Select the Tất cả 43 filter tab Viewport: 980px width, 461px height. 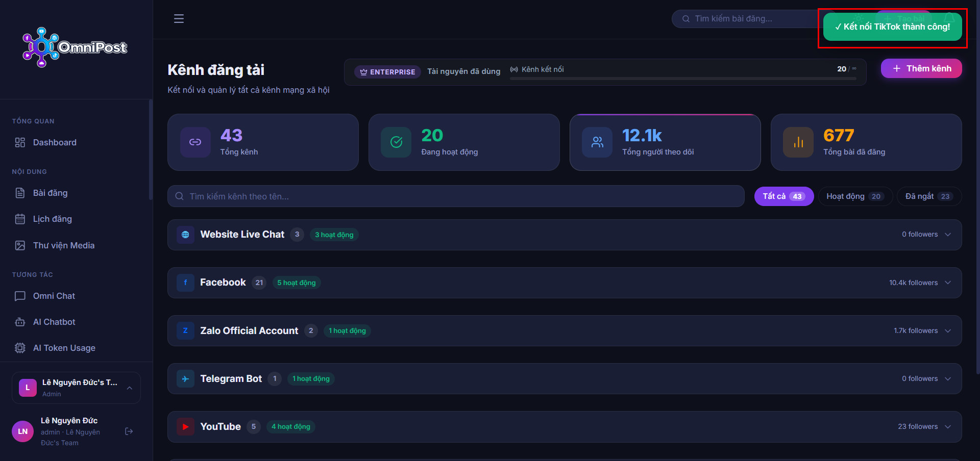coord(784,196)
